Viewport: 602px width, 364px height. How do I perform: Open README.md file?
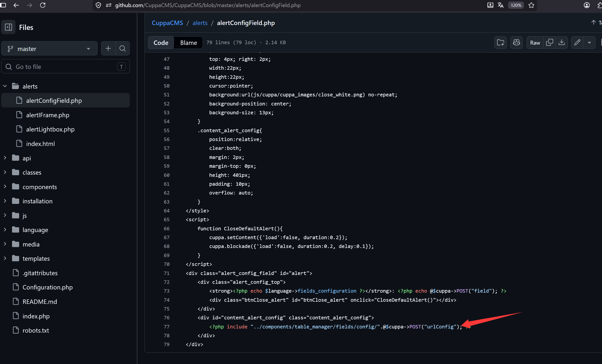point(39,301)
